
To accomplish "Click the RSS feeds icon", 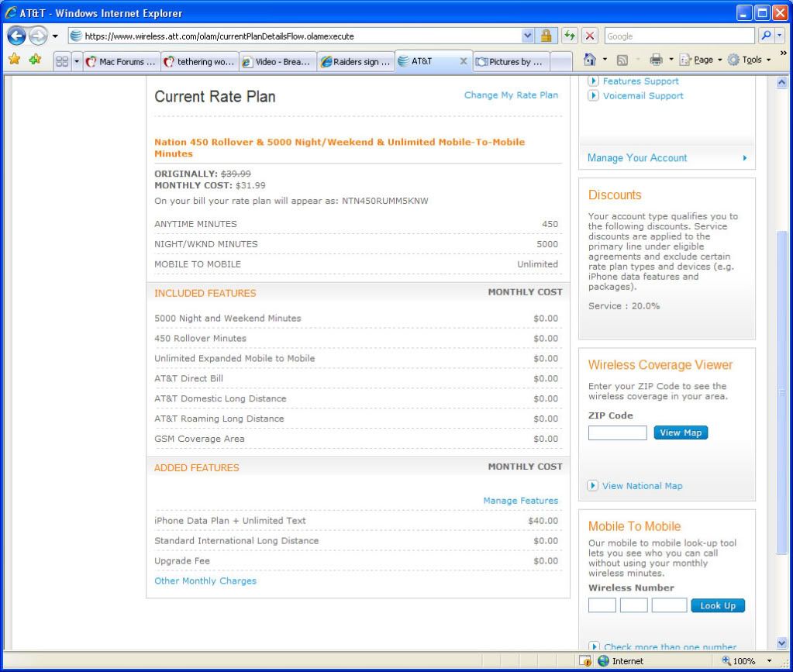I will (x=622, y=60).
